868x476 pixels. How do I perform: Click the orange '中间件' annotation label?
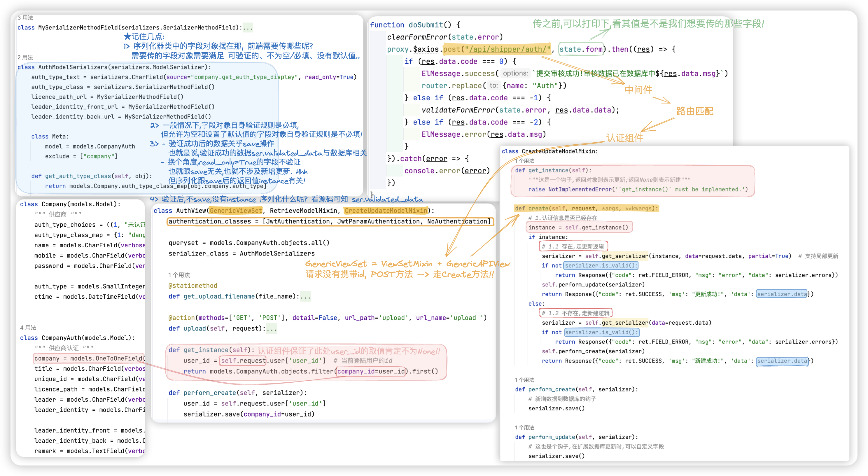pos(638,90)
